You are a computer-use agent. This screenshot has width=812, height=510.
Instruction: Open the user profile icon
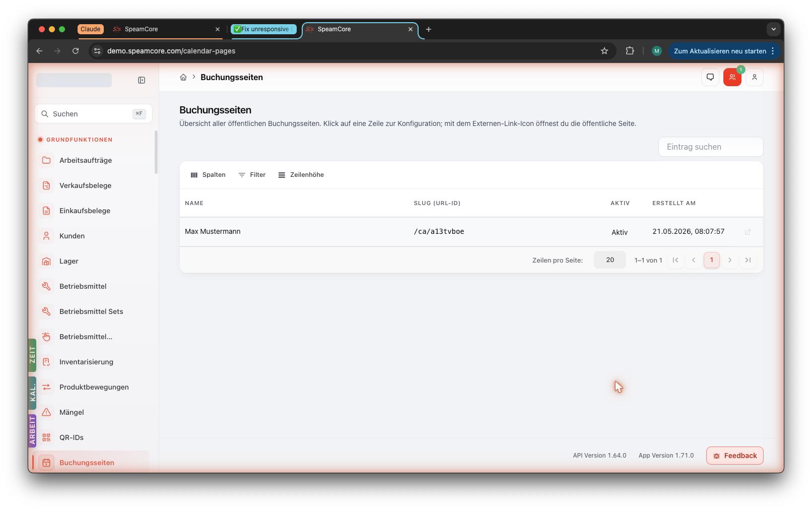(755, 77)
